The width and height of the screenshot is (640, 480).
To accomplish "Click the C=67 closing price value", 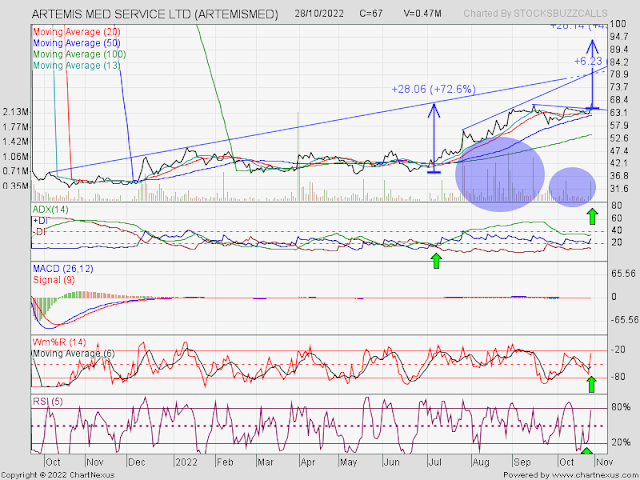I will [371, 13].
